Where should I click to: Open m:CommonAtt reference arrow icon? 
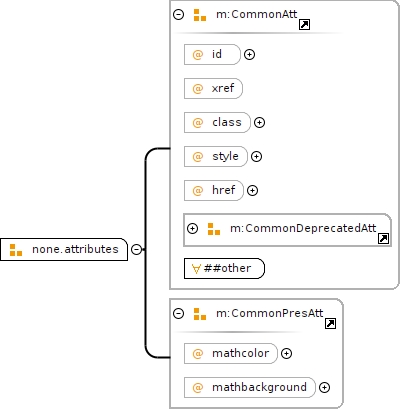click(304, 25)
